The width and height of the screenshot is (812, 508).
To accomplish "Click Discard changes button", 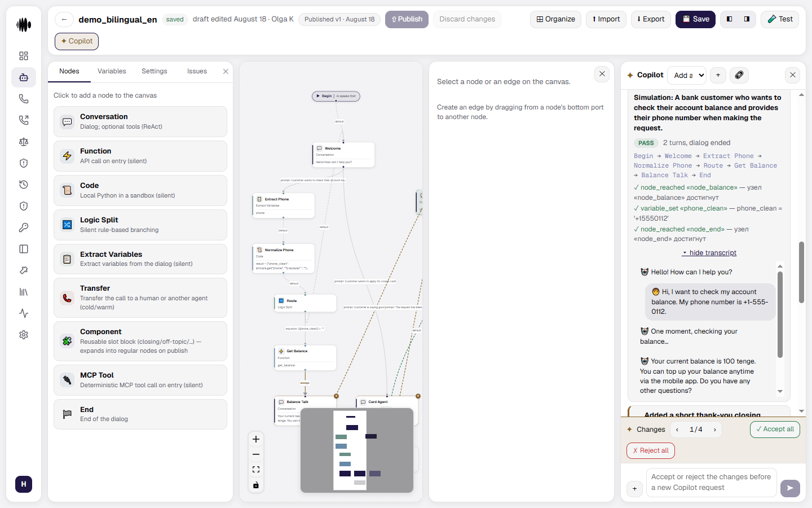I will (x=467, y=19).
